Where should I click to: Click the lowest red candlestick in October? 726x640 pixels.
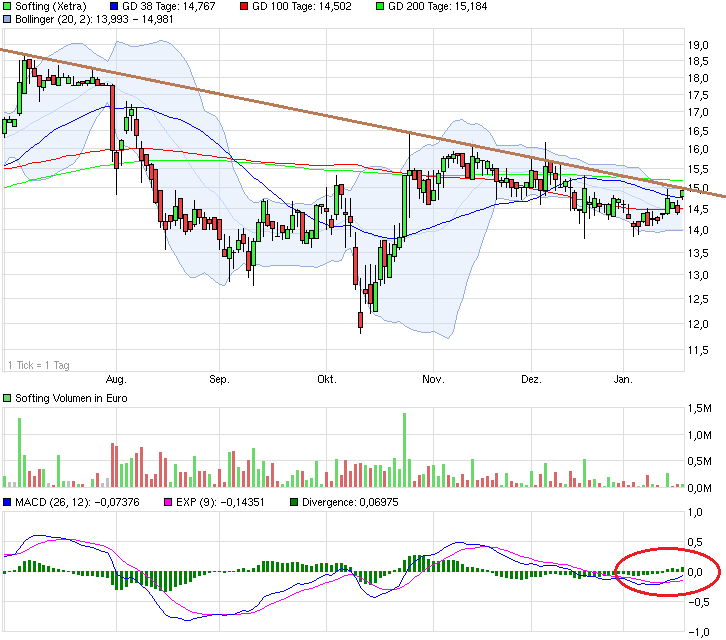(x=360, y=320)
